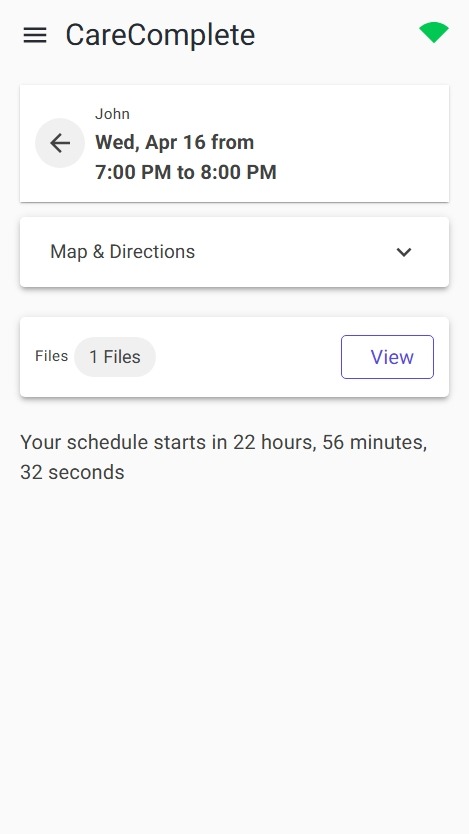Select the Files card area
This screenshot has width=469, height=834.
(234, 357)
